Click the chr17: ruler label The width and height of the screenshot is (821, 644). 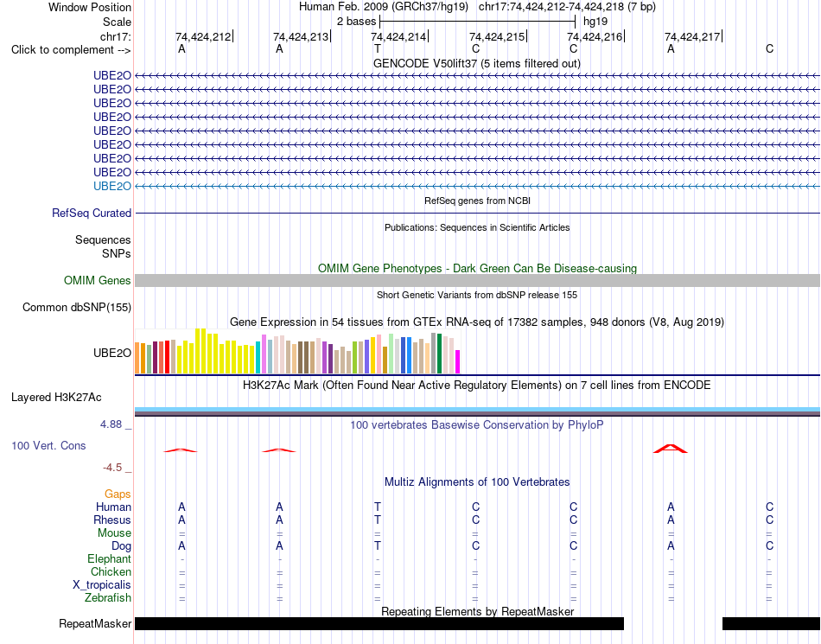(115, 36)
